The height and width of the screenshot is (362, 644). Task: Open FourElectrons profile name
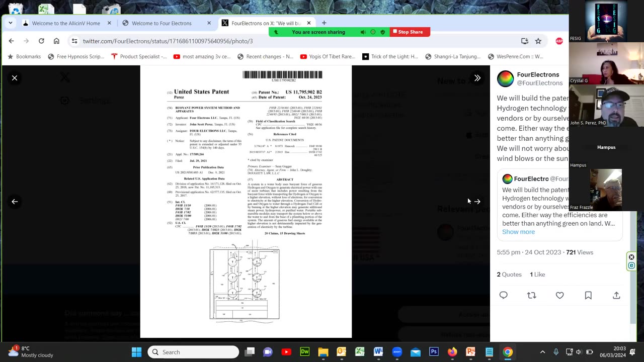[538, 74]
